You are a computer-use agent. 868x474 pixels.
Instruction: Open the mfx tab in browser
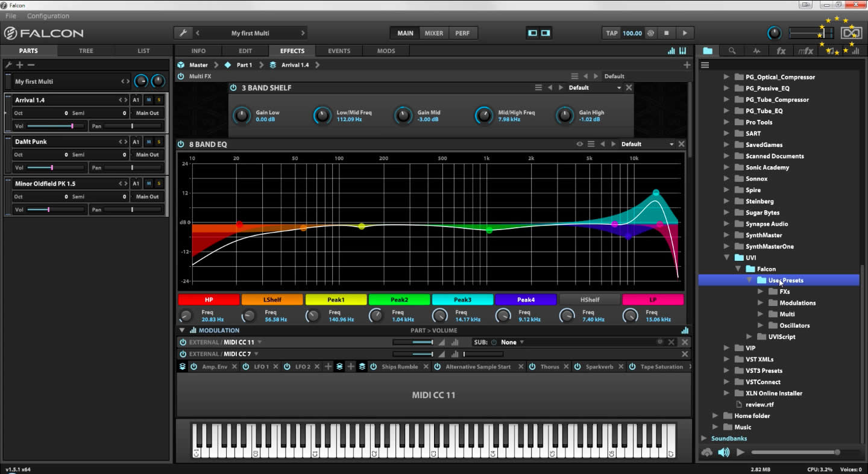[806, 51]
